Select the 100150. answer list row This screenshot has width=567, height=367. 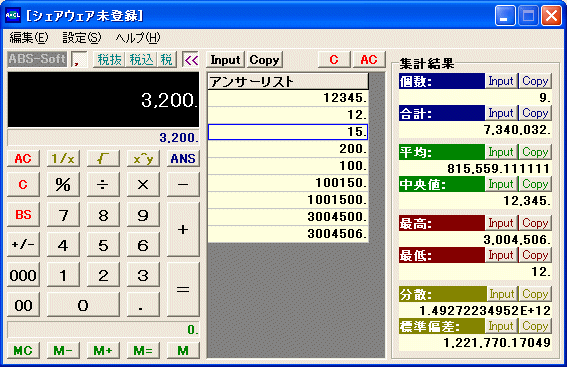[x=288, y=183]
